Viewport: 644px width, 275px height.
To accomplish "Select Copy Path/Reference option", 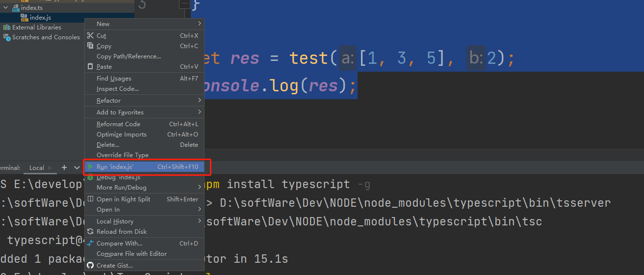I will (144, 56).
